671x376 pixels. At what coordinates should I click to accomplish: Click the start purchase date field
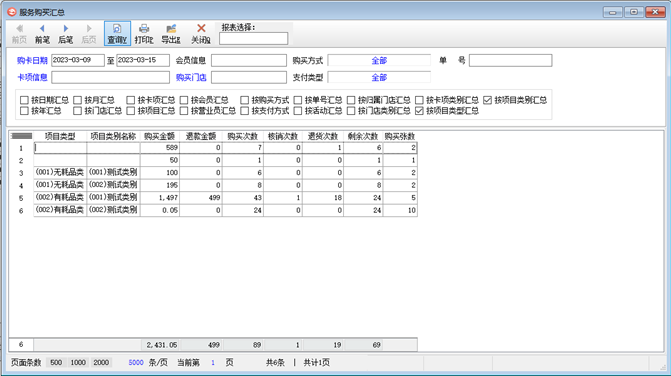77,60
